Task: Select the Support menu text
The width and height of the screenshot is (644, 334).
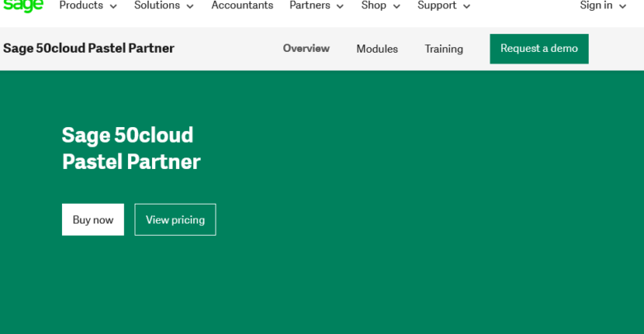Action: click(437, 6)
